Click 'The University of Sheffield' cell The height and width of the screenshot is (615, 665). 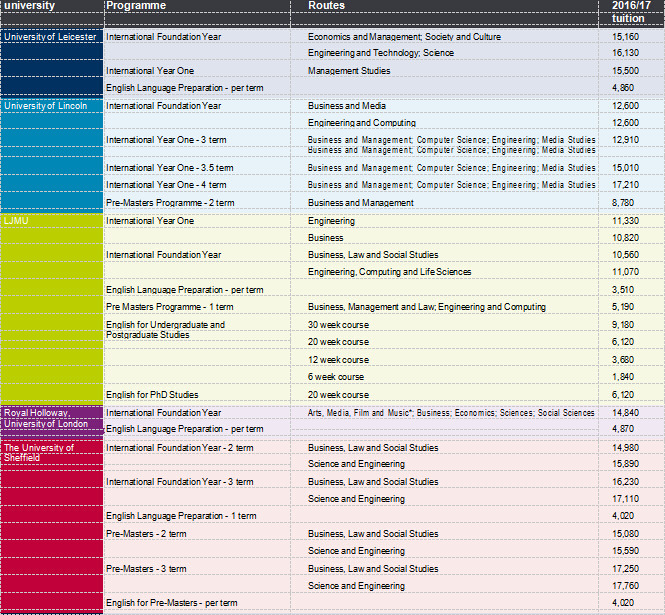pyautogui.click(x=39, y=453)
